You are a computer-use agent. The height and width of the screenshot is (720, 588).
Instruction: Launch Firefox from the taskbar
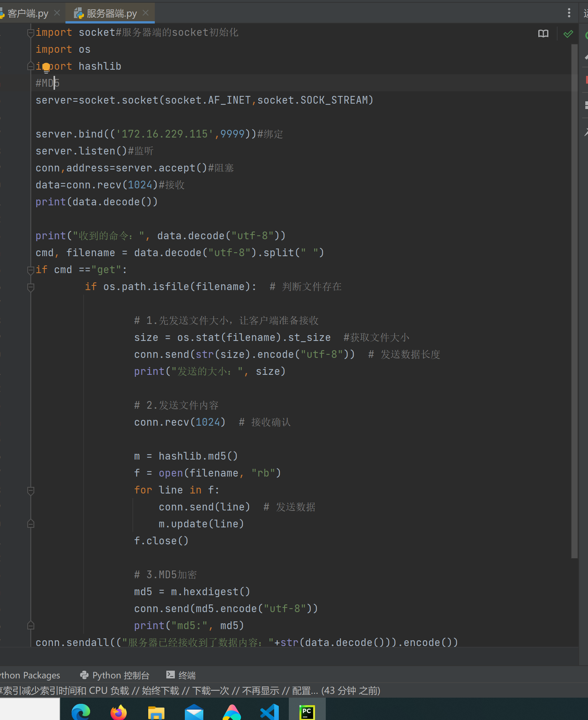coord(119,712)
